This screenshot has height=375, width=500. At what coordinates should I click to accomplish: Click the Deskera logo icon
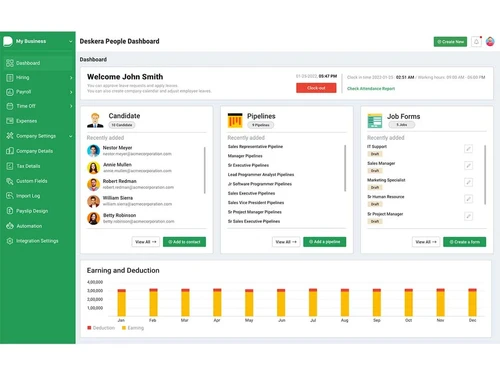pos(8,41)
